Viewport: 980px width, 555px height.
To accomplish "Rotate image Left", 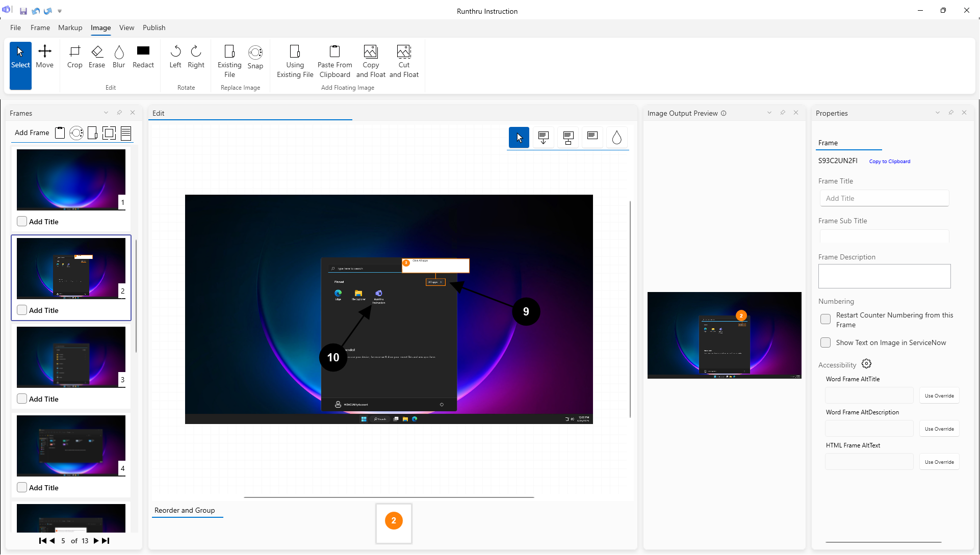I will pyautogui.click(x=175, y=57).
